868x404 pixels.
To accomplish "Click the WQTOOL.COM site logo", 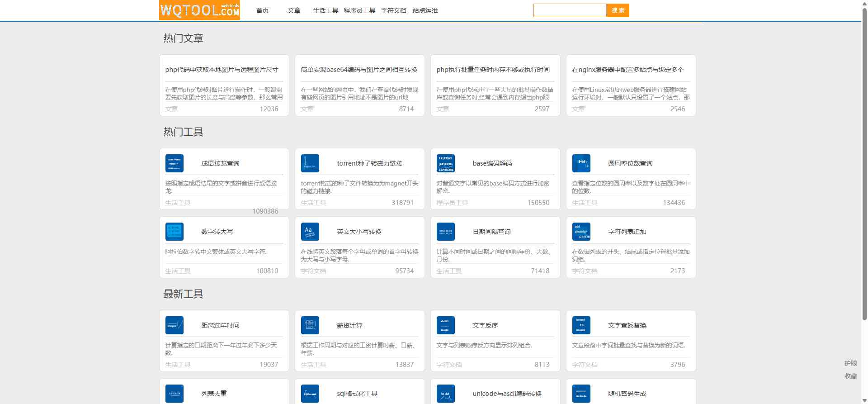I will point(199,10).
